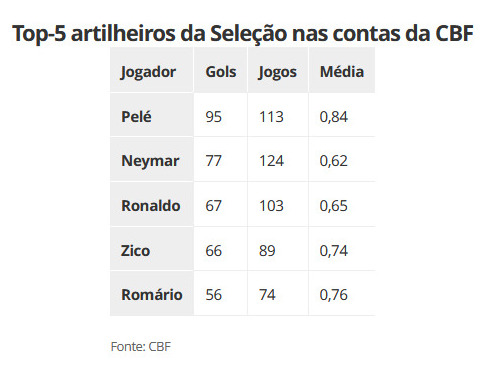Click the table title heading text
The height and width of the screenshot is (366, 490).
243,33
